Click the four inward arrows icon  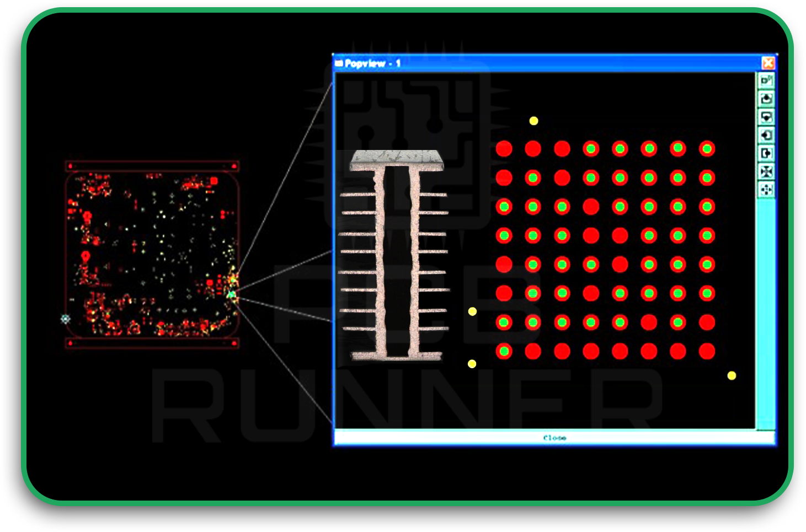766,172
